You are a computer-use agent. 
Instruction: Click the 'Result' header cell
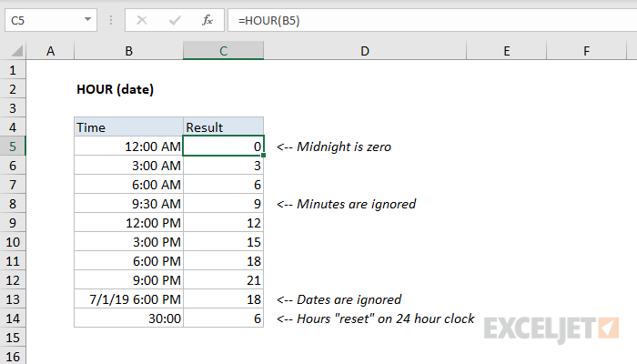click(x=224, y=127)
